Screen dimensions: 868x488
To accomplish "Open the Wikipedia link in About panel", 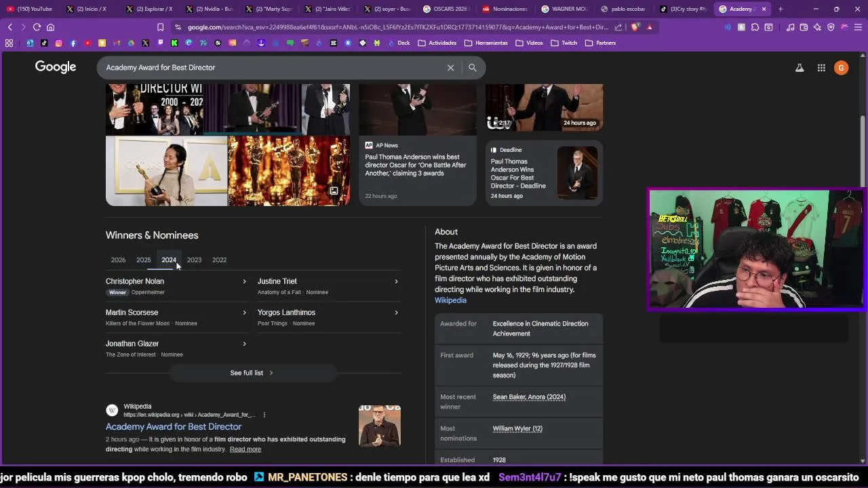I will [x=450, y=300].
